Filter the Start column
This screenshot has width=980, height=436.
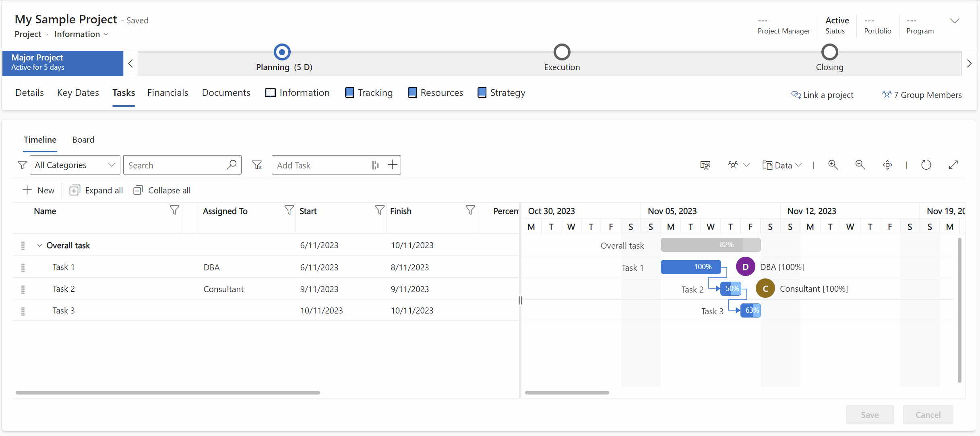click(380, 210)
